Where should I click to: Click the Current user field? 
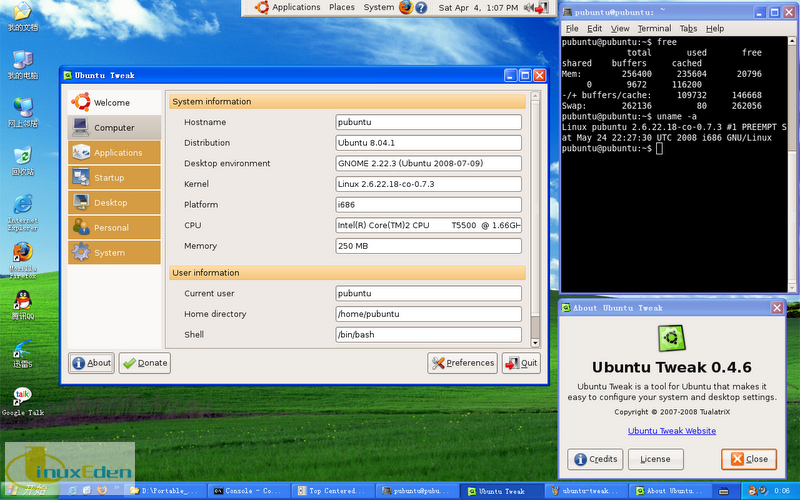coord(429,293)
